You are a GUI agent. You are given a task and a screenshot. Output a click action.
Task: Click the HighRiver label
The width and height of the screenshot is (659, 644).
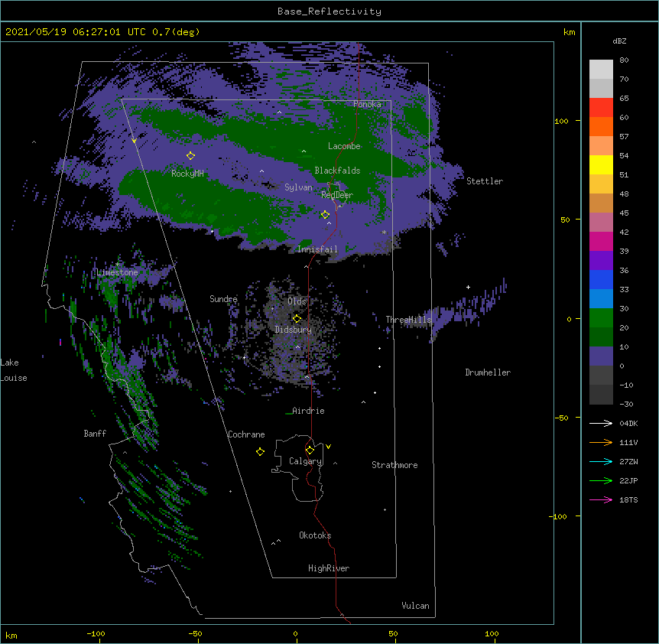click(x=329, y=568)
